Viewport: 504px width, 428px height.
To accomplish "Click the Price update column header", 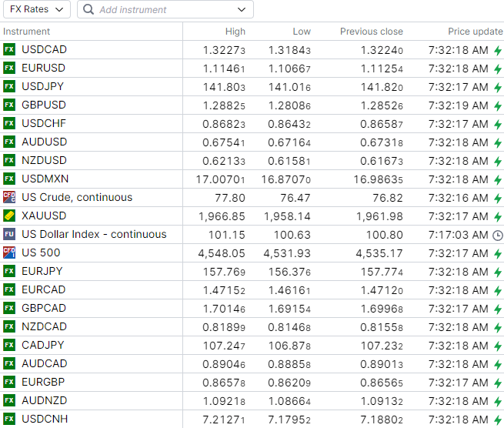I will coord(475,32).
